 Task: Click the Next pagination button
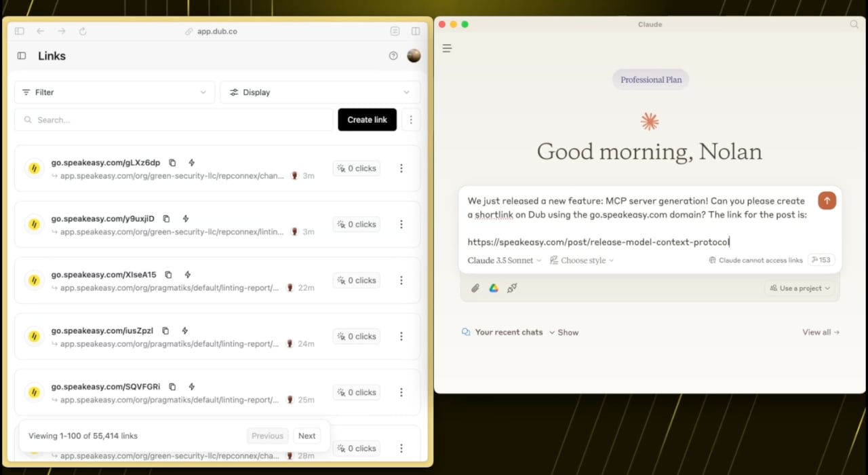tap(307, 436)
